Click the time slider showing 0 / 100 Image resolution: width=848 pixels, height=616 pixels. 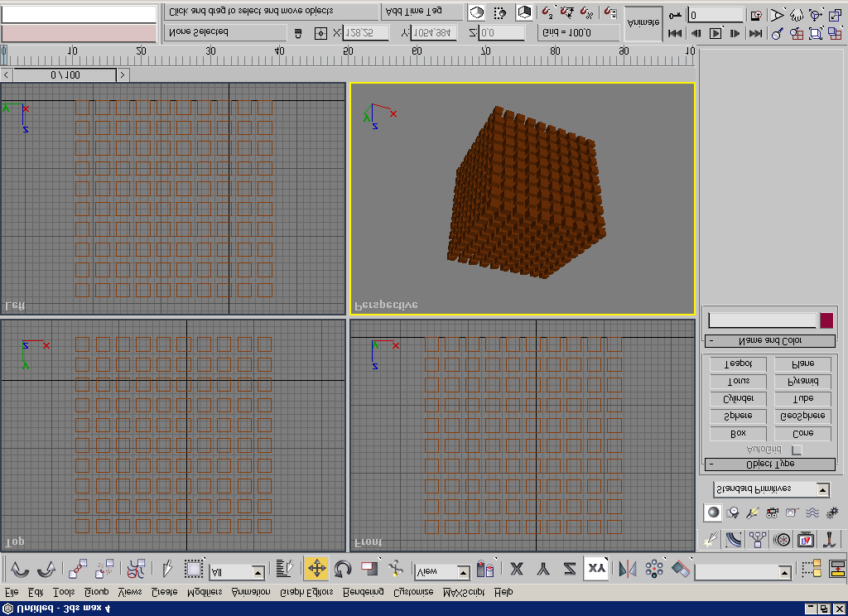pyautogui.click(x=65, y=75)
